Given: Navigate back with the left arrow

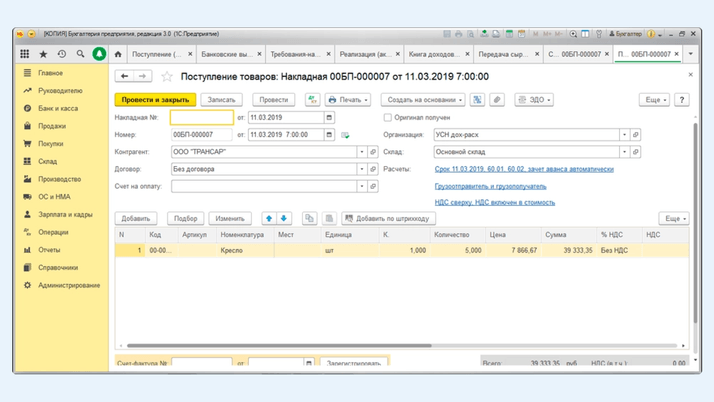Looking at the screenshot, I should (125, 76).
